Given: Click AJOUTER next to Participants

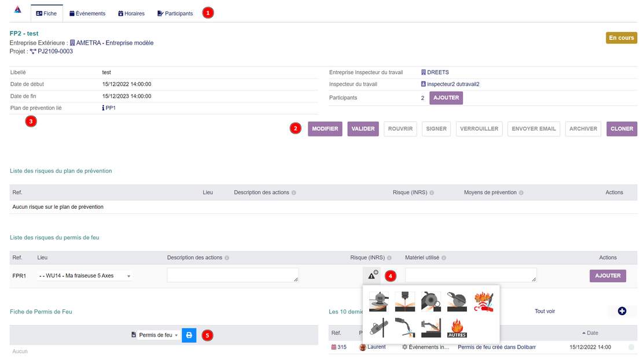Looking at the screenshot, I should pyautogui.click(x=446, y=98).
